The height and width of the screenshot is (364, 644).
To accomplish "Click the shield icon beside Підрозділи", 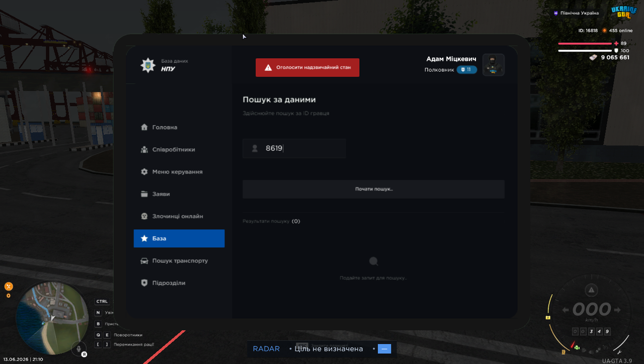I will pyautogui.click(x=144, y=283).
